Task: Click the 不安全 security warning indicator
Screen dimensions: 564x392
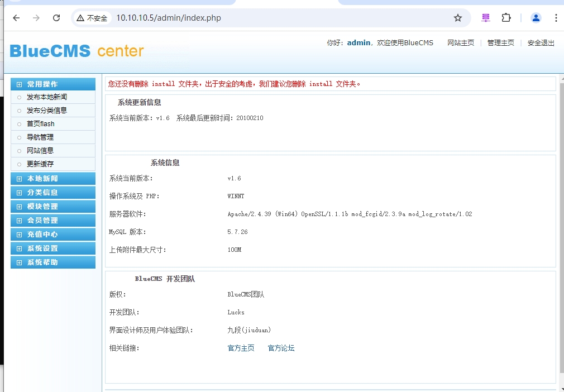Action: click(92, 18)
